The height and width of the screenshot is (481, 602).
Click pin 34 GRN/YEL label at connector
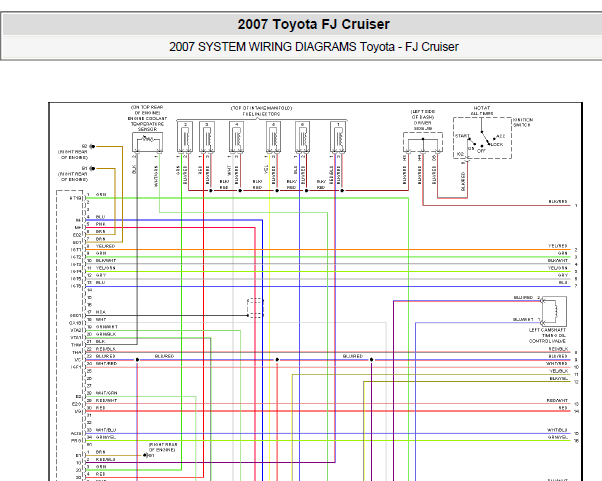(106, 437)
